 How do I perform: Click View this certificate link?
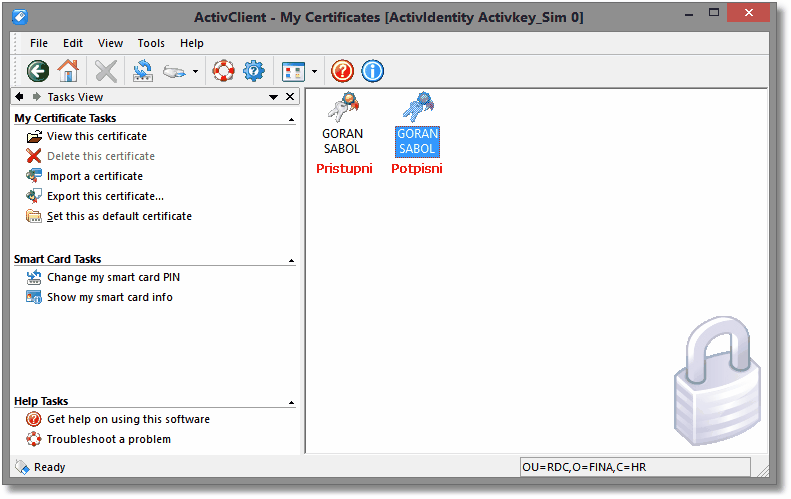97,136
